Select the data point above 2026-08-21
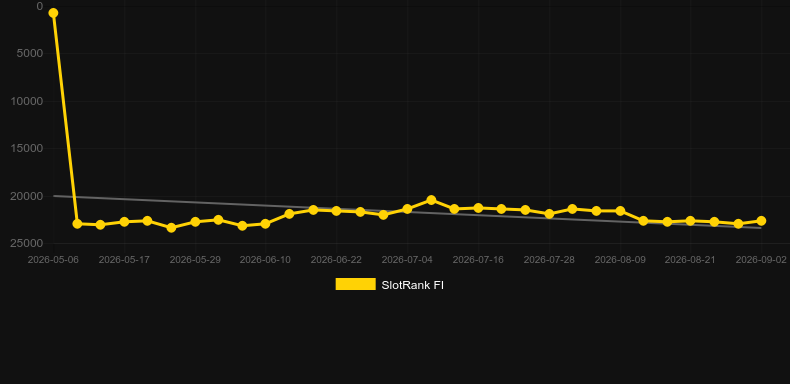 pos(690,221)
